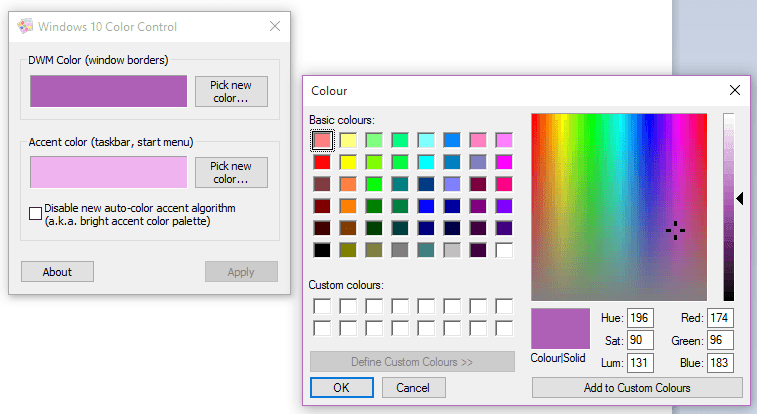Click the Sat value field
Image resolution: width=757 pixels, height=414 pixels.
(640, 340)
